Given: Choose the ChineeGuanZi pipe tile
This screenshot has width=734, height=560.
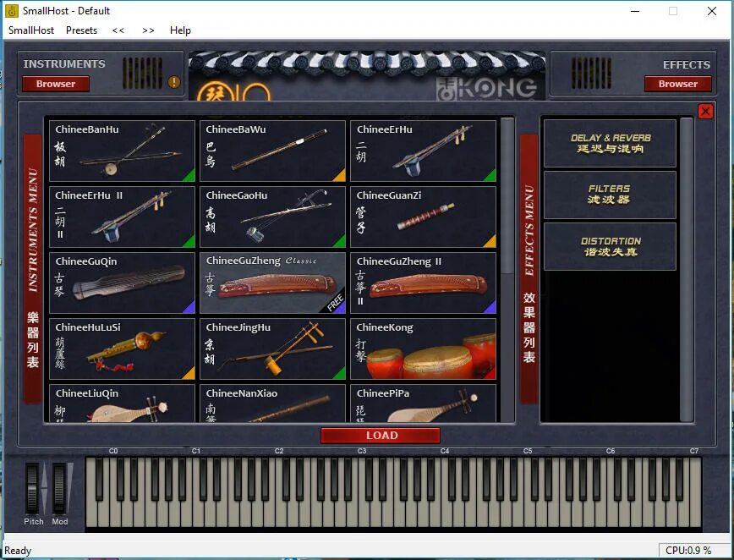Looking at the screenshot, I should pyautogui.click(x=423, y=217).
